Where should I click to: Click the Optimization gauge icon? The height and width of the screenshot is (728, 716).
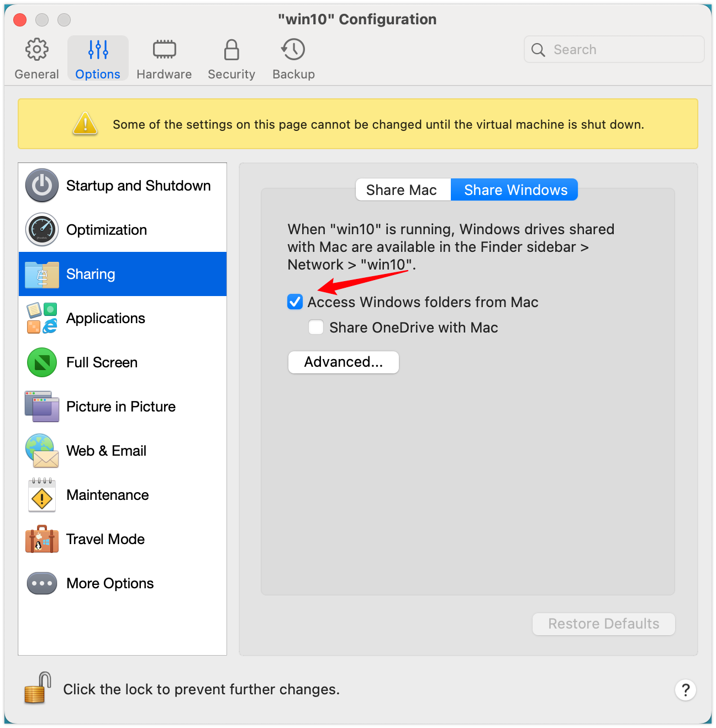pos(42,230)
